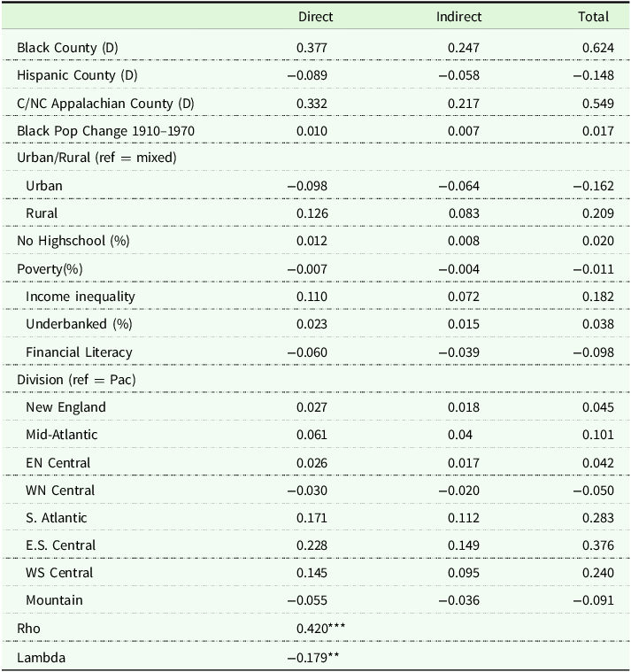Click the Financial Literacy row label
The image size is (631, 672).
click(79, 351)
